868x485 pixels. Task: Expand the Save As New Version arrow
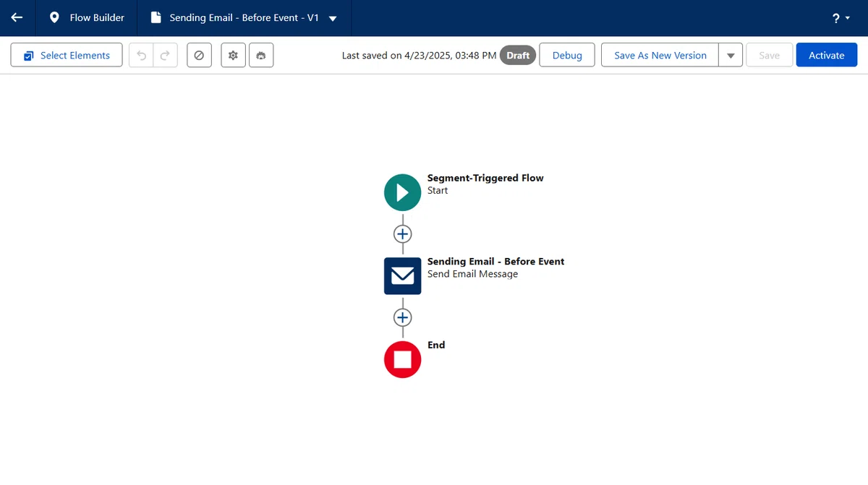[731, 55]
